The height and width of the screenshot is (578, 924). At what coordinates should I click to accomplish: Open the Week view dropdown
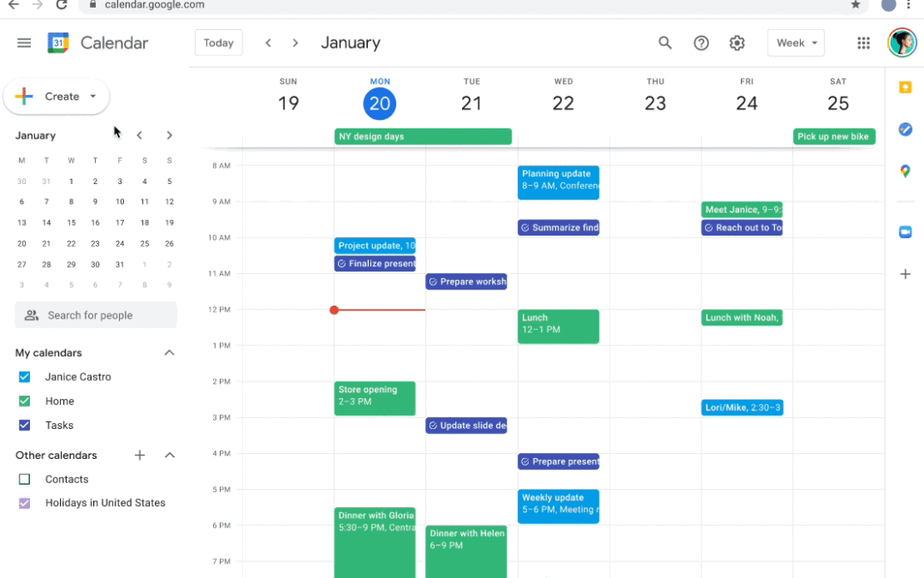pyautogui.click(x=796, y=43)
